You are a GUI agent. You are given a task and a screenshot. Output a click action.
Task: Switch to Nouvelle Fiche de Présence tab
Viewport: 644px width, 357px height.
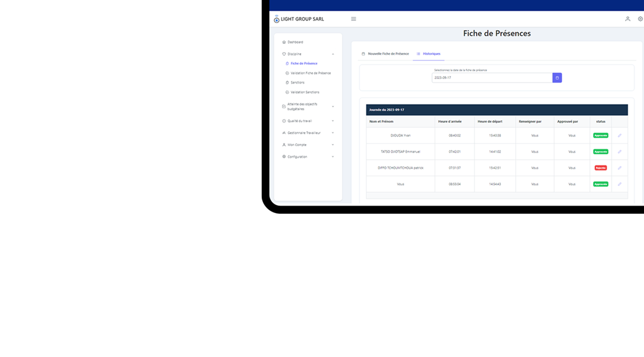(x=385, y=54)
